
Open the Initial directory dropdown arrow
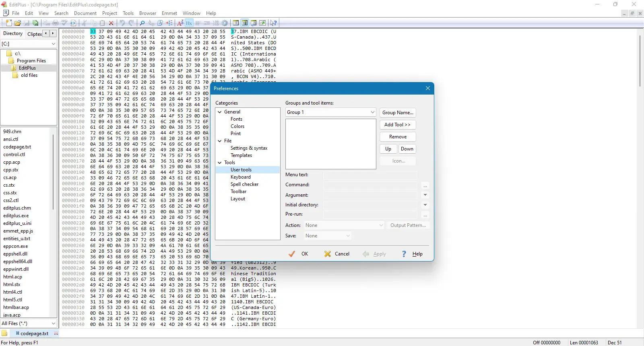425,205
